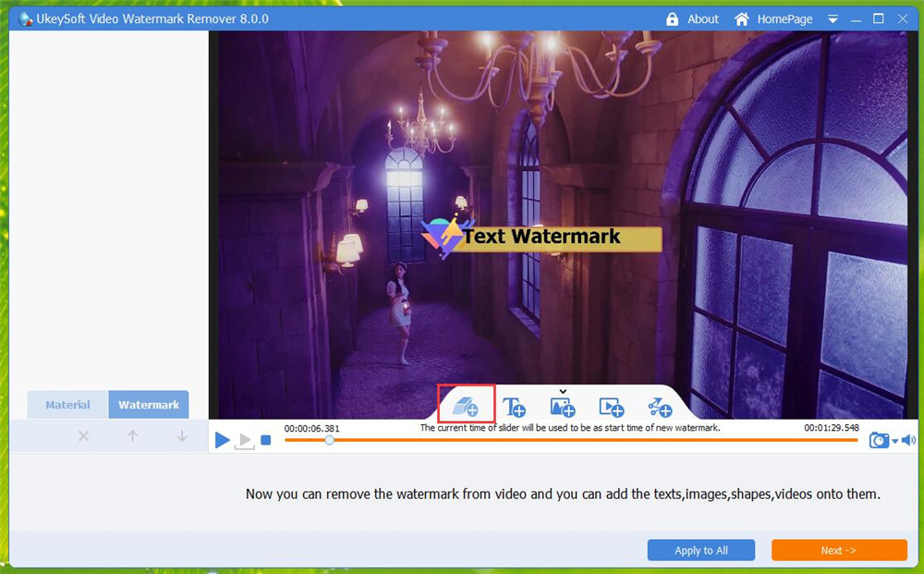Click the timeline slider handle
Image resolution: width=924 pixels, height=574 pixels.
tap(329, 441)
